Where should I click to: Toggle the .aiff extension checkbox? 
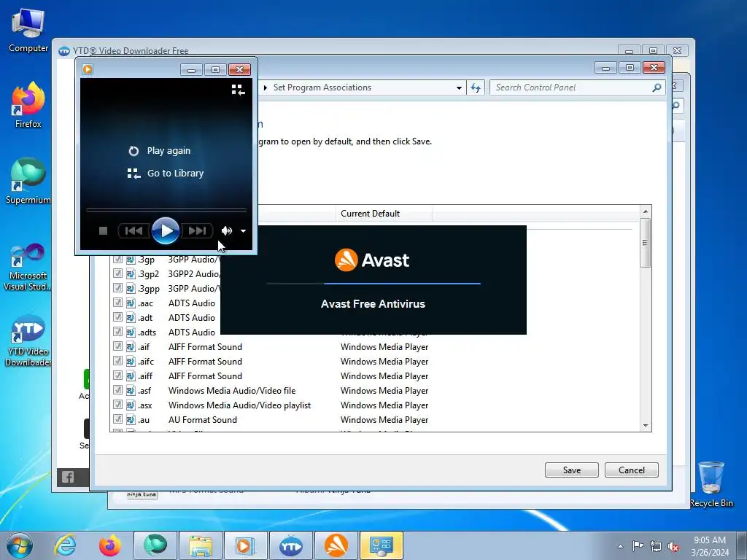point(117,376)
